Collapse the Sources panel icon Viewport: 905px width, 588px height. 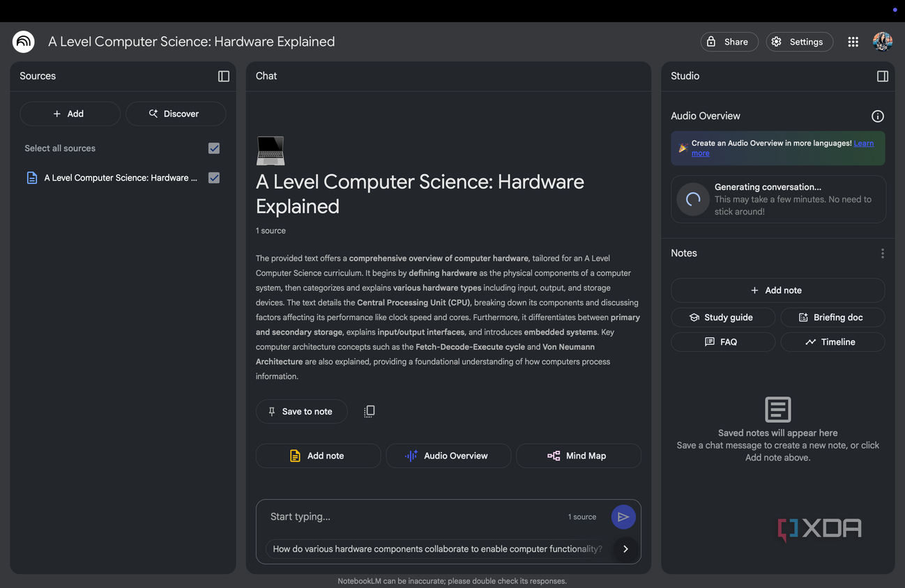pyautogui.click(x=224, y=76)
